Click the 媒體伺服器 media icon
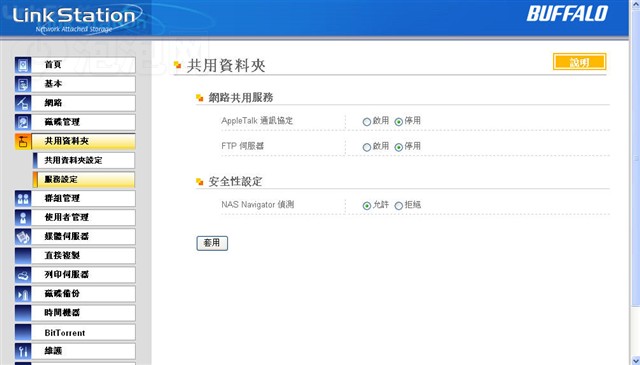Image resolution: width=640 pixels, height=365 pixels. click(x=23, y=237)
